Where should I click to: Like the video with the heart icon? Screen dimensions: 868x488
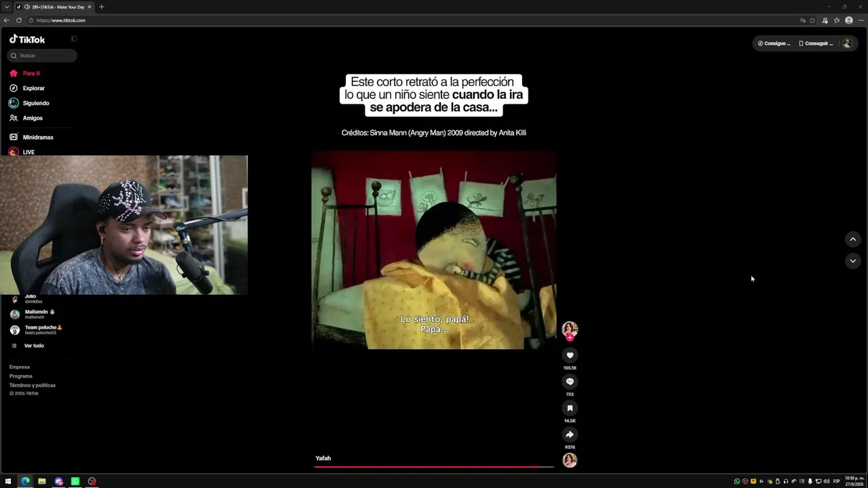pos(570,355)
